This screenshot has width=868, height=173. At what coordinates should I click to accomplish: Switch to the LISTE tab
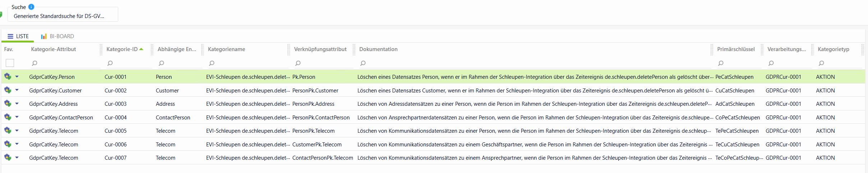coord(18,36)
